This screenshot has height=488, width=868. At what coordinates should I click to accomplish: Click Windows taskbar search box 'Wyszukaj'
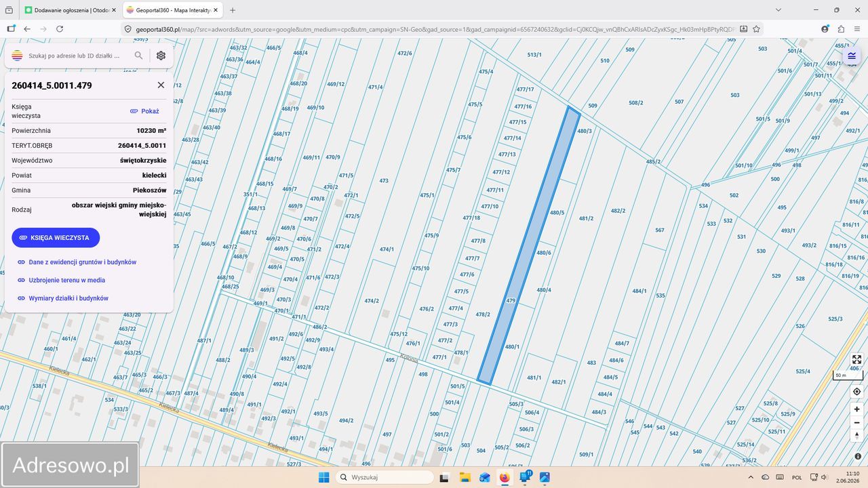(385, 477)
